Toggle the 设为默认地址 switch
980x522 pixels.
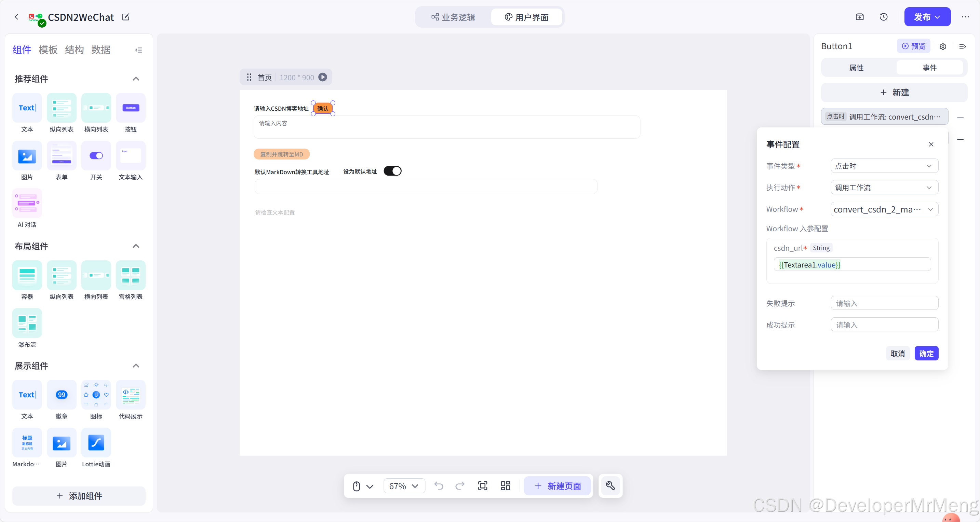pyautogui.click(x=392, y=171)
